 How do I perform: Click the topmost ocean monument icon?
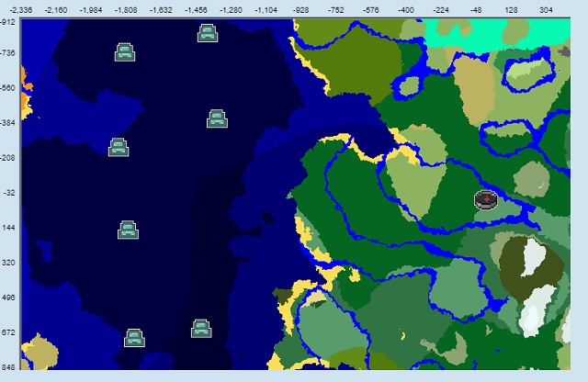pos(208,33)
